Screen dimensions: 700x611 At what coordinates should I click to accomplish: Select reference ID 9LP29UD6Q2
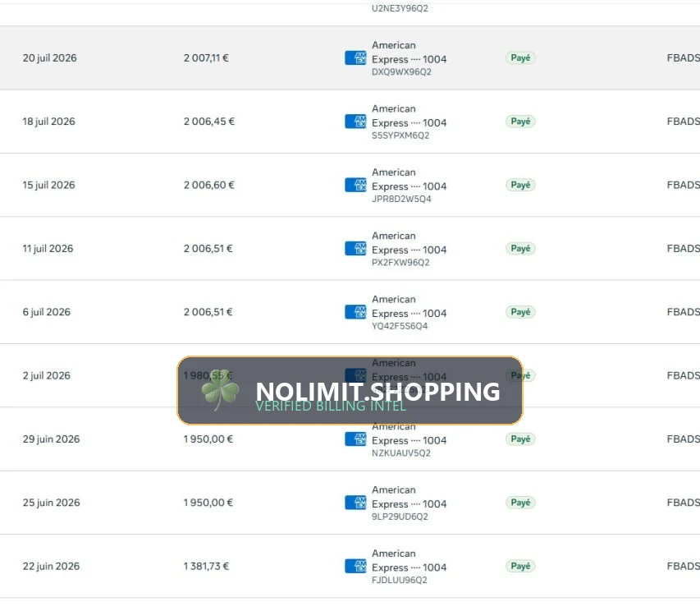point(400,517)
